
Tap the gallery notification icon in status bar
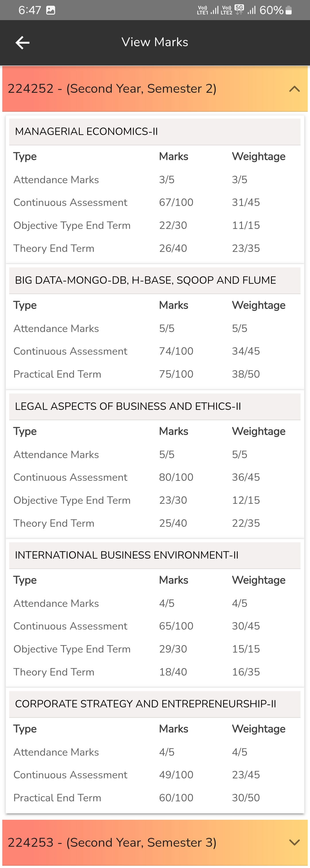51,10
